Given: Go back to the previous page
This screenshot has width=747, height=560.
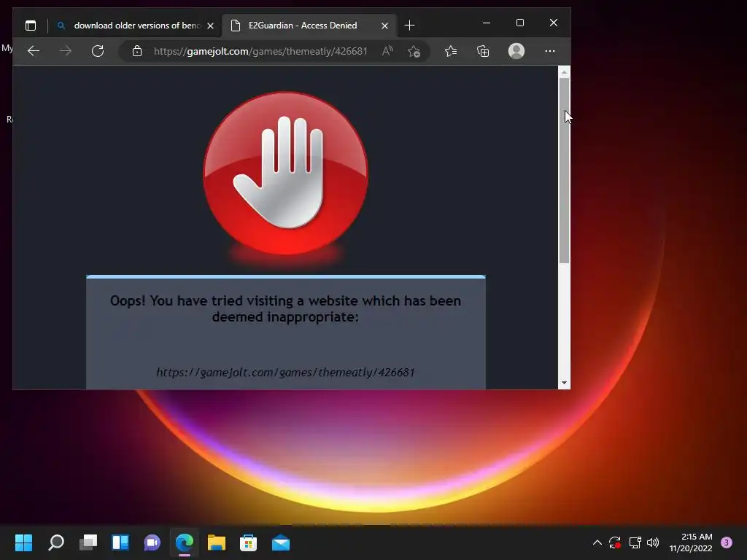Looking at the screenshot, I should (x=34, y=51).
